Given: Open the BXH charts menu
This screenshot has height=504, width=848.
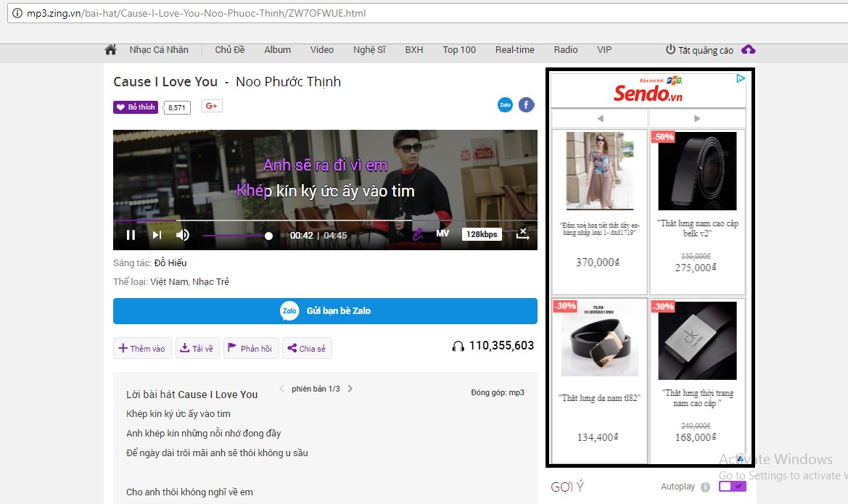Looking at the screenshot, I should [x=414, y=50].
